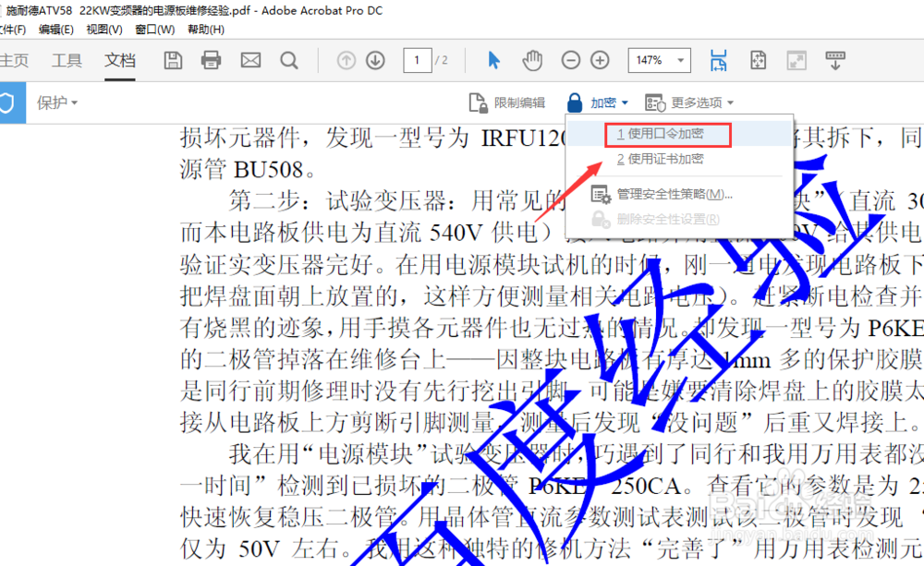Image resolution: width=924 pixels, height=566 pixels.
Task: Zoom in on the page
Action: [600, 60]
